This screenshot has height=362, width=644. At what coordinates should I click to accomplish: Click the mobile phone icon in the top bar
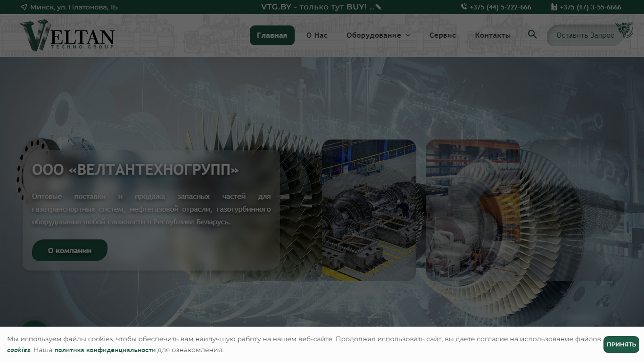(464, 7)
